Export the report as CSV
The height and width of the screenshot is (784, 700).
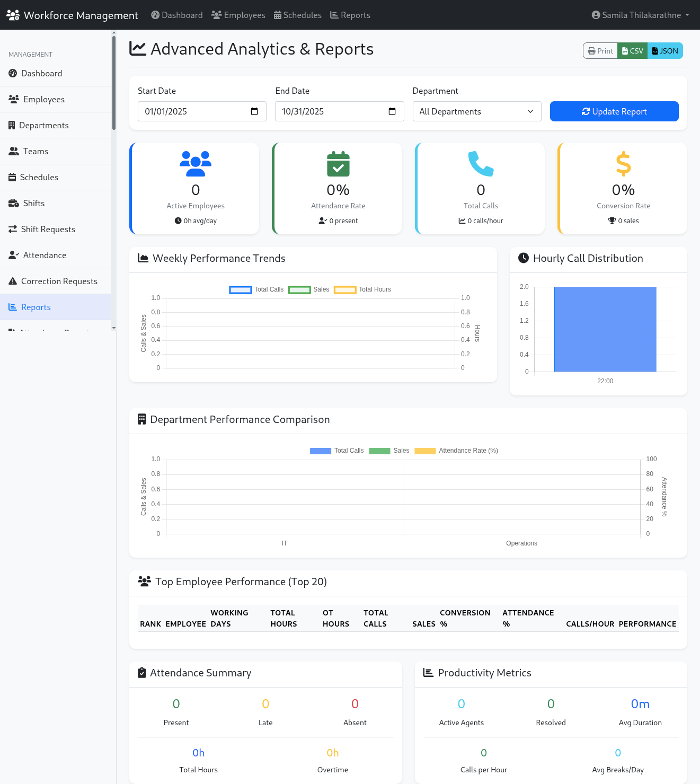(x=632, y=50)
